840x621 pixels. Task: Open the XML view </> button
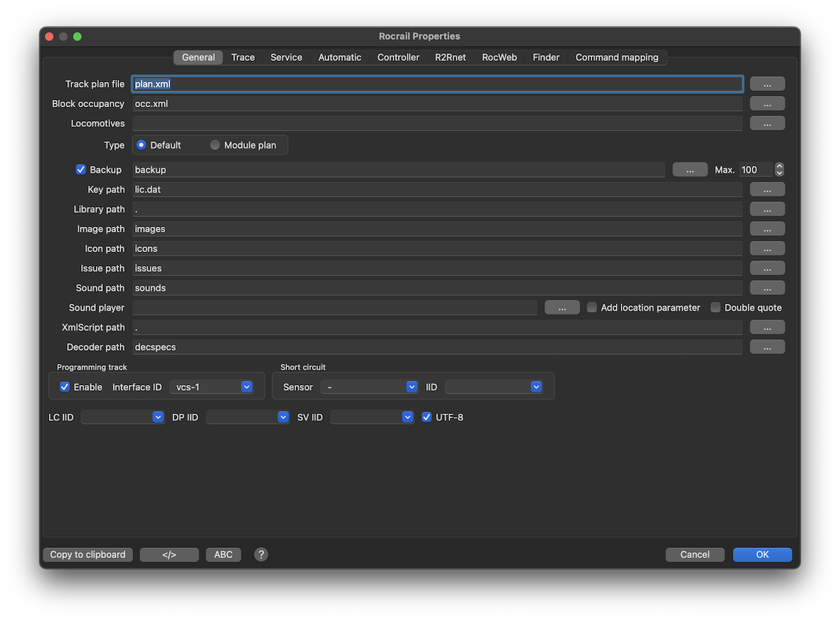click(x=169, y=554)
